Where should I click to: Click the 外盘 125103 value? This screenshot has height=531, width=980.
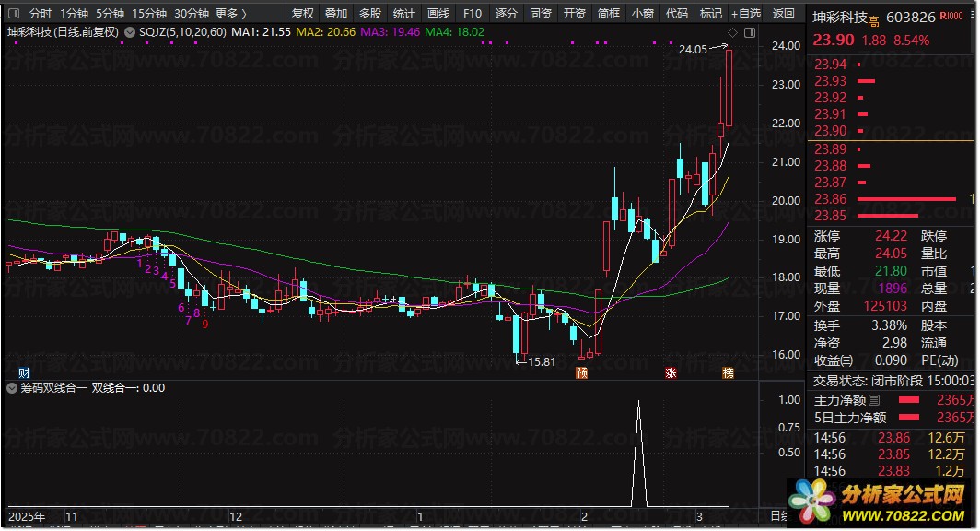click(x=885, y=306)
